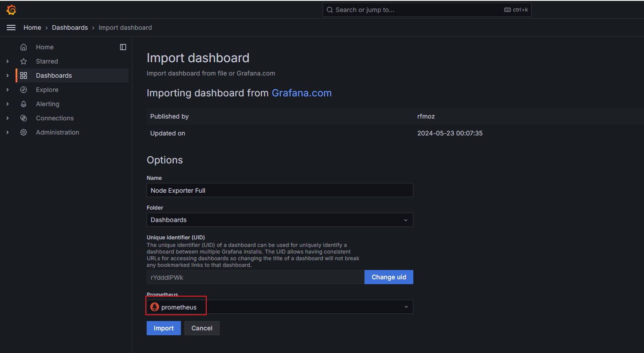This screenshot has width=644, height=353.
Task: Click the Starred star icon
Action: pos(24,61)
